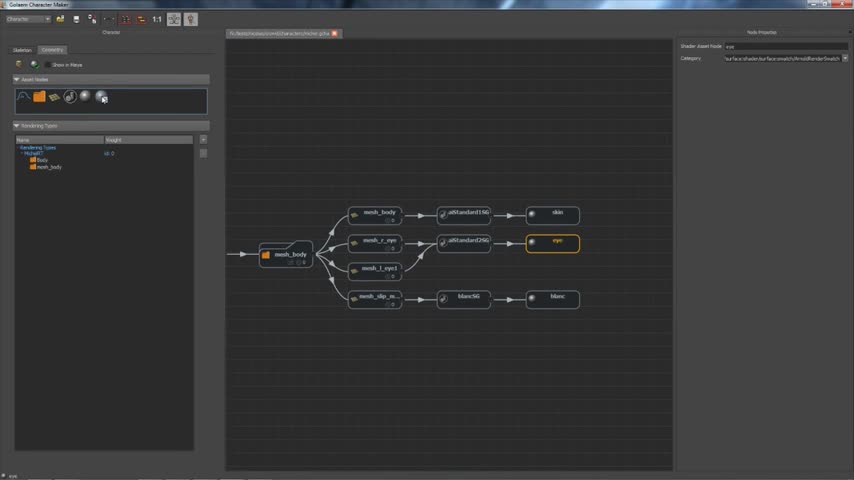
Task: Select the blue rendering type entry in tree
Action: tap(33, 154)
